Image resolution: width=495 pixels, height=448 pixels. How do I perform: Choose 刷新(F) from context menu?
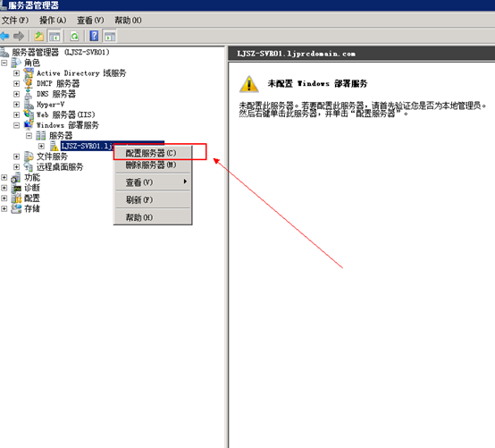point(153,199)
